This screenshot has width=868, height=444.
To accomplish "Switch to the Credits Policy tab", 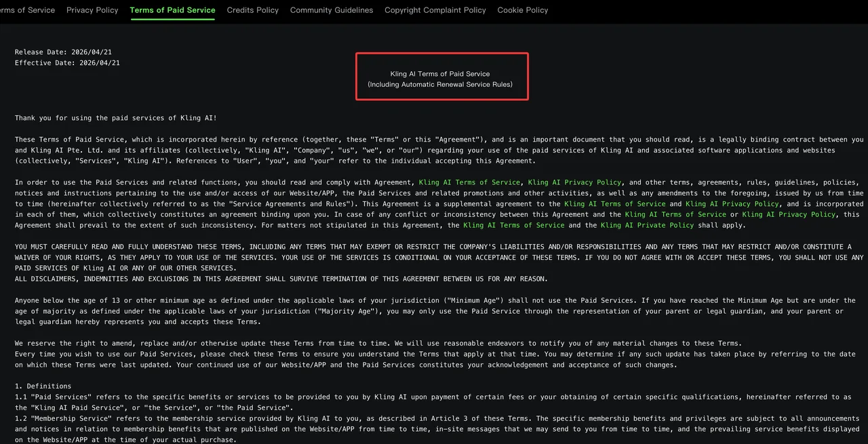I will (253, 10).
